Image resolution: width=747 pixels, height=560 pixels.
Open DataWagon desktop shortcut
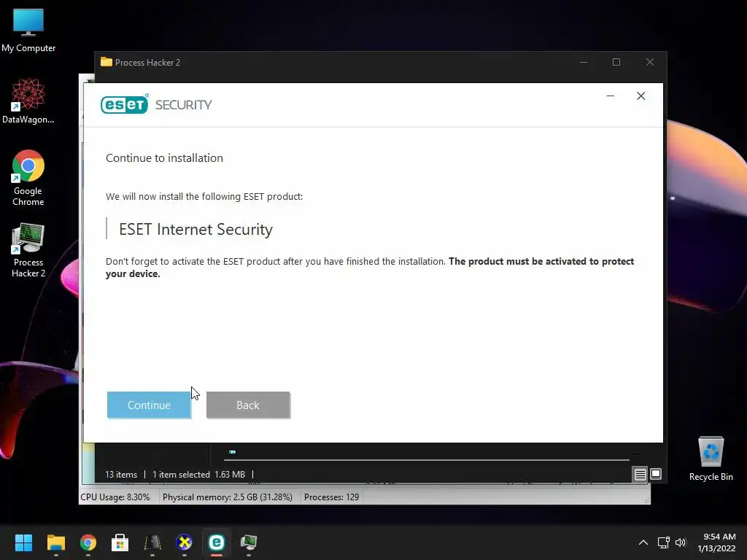[28, 101]
